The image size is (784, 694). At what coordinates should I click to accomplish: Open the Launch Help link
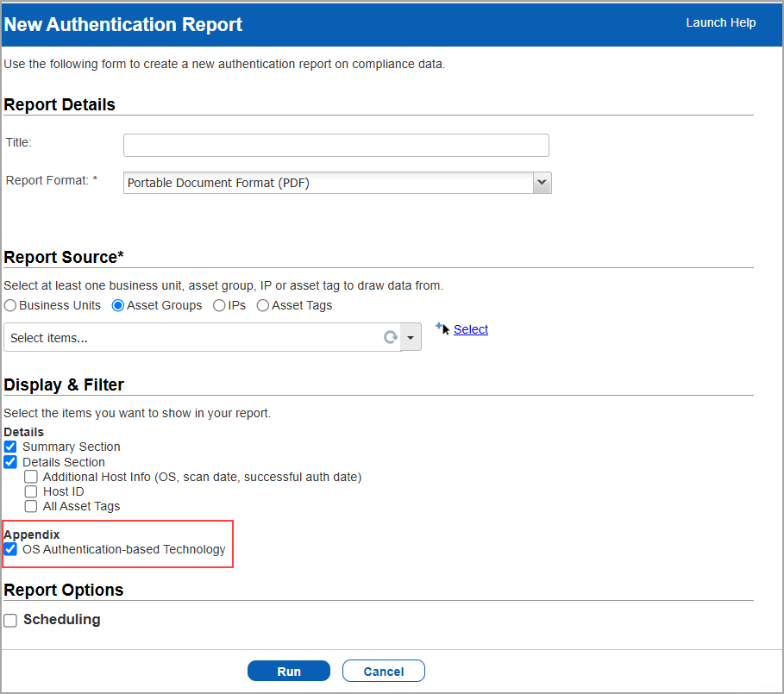tap(720, 22)
